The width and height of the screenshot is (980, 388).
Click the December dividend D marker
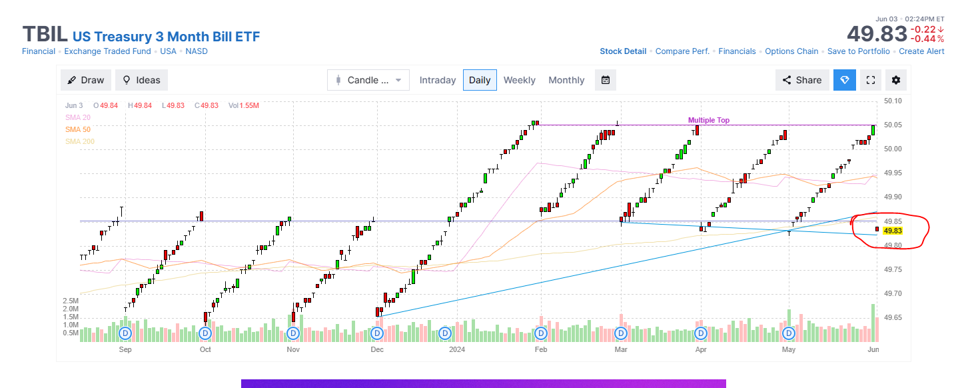378,333
